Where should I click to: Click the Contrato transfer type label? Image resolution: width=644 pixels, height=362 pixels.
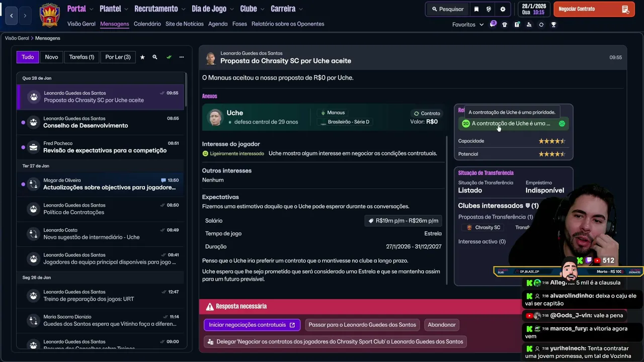(x=427, y=113)
